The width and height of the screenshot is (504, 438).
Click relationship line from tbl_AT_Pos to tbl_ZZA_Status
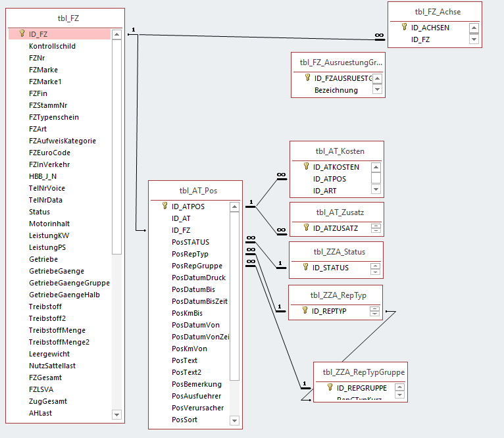[266, 254]
